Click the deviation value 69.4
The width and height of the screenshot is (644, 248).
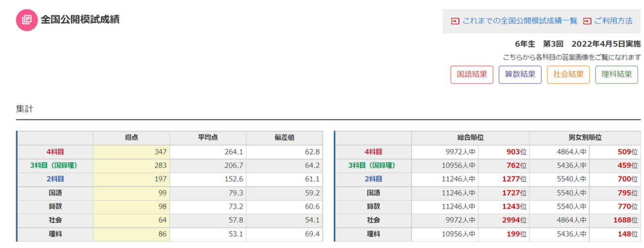(313, 234)
